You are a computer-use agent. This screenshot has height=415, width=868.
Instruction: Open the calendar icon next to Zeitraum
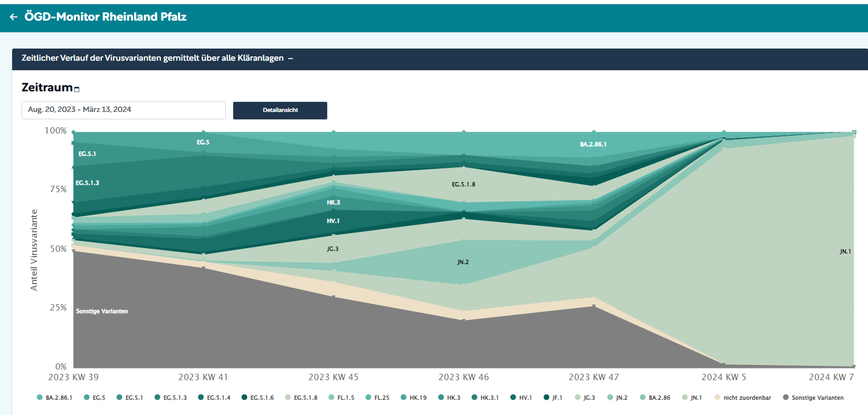tap(77, 89)
